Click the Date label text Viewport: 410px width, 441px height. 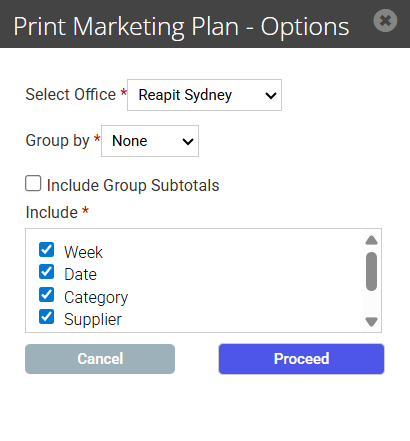coord(80,274)
